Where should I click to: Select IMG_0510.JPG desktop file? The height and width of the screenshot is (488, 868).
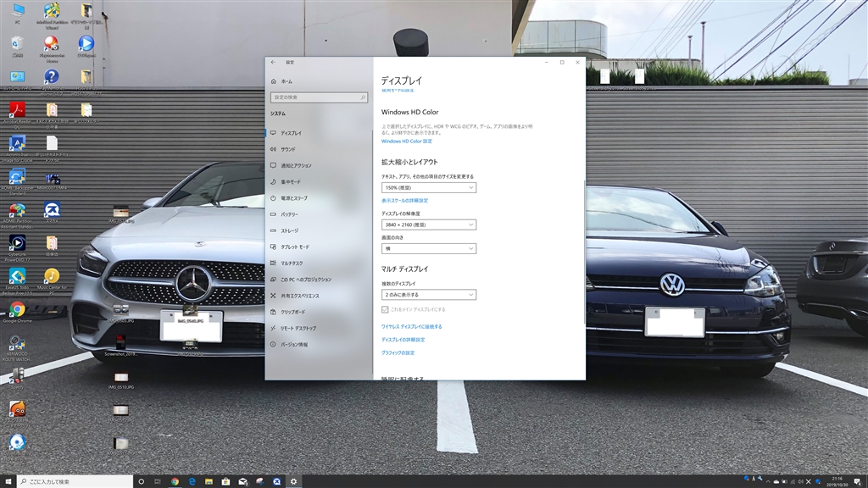(121, 380)
